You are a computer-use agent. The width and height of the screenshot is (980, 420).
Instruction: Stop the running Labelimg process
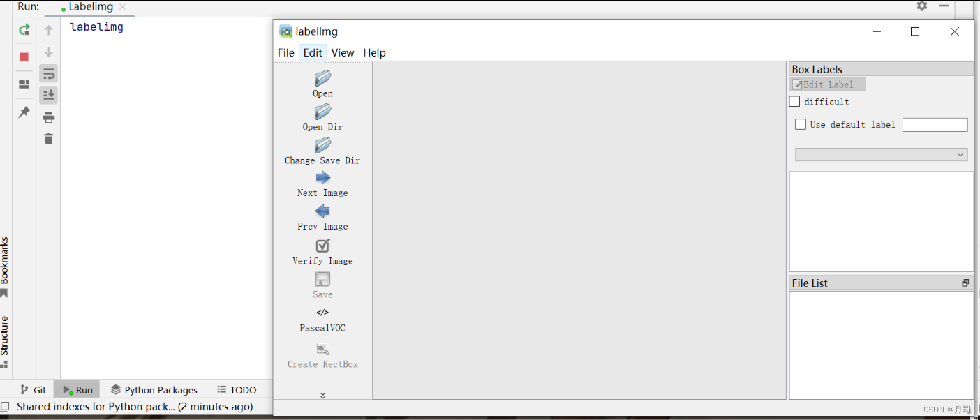tap(24, 57)
